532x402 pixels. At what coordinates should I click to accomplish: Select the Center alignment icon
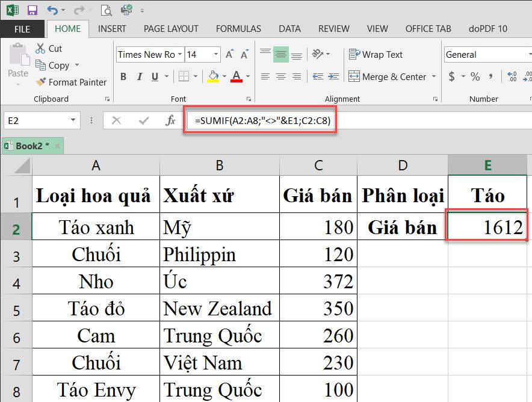(280, 76)
